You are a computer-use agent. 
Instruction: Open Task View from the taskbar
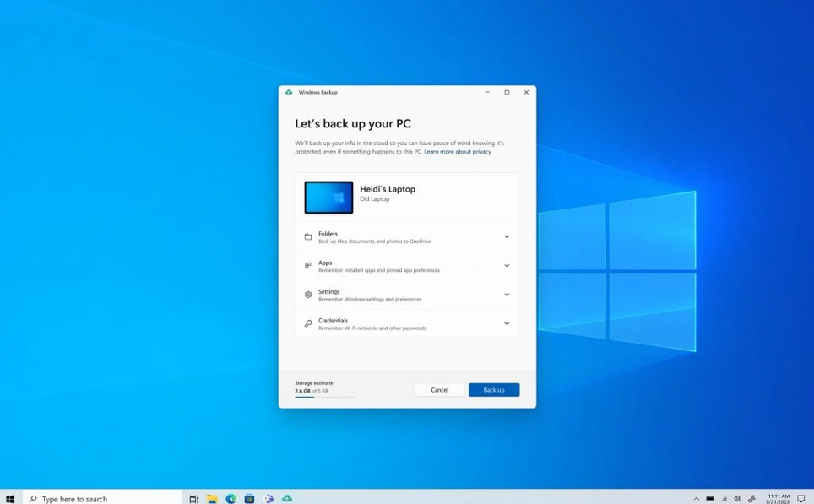pyautogui.click(x=193, y=499)
